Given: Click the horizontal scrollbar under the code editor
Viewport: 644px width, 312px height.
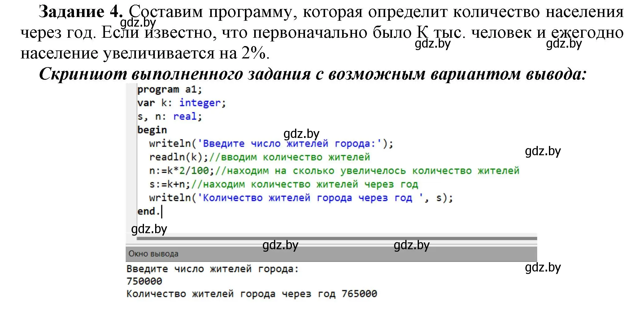Looking at the screenshot, I should point(337,238).
